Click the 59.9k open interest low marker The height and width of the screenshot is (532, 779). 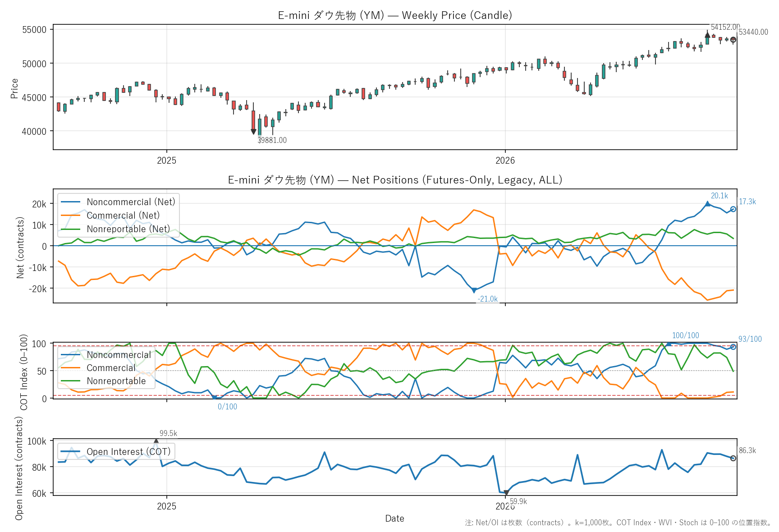click(x=506, y=493)
